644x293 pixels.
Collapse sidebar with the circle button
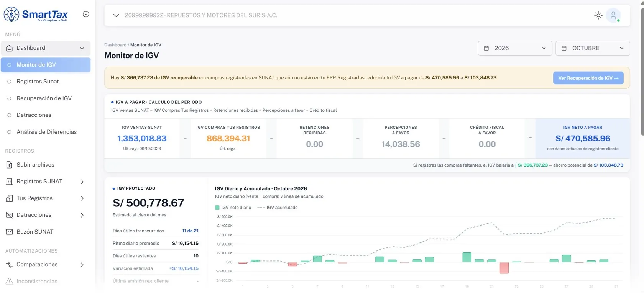(x=86, y=14)
